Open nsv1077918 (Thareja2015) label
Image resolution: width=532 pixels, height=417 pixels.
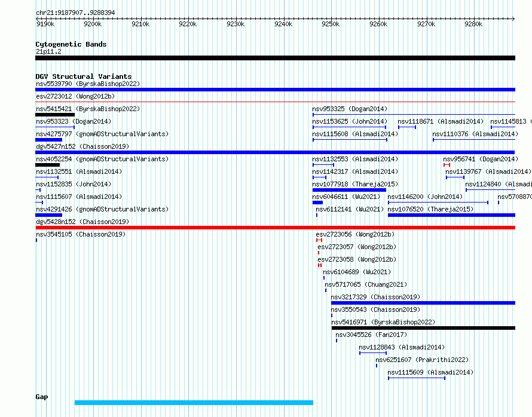pos(355,184)
